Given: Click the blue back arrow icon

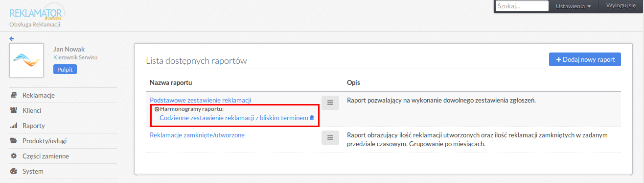Looking at the screenshot, I should point(12,39).
